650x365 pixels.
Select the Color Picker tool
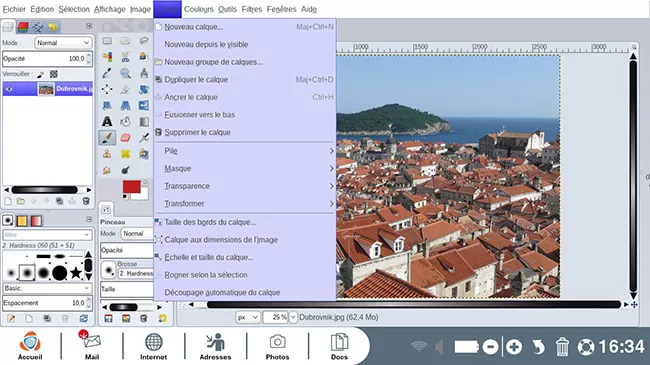[x=107, y=73]
